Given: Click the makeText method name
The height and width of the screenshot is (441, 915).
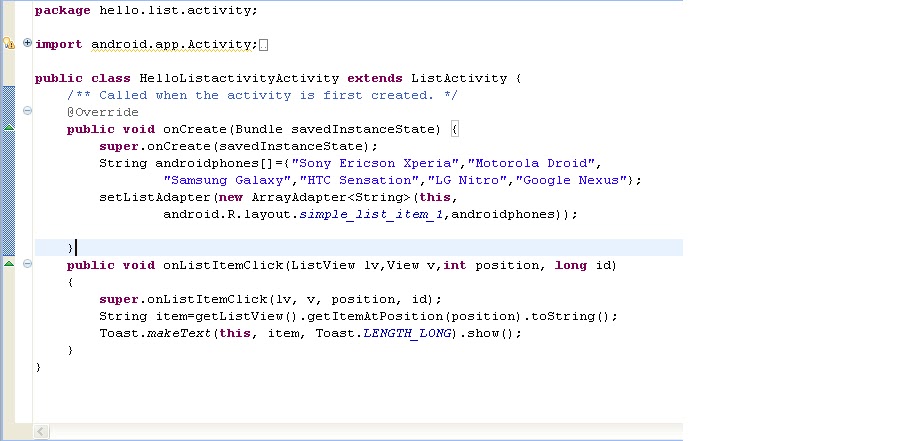Looking at the screenshot, I should click(x=178, y=333).
